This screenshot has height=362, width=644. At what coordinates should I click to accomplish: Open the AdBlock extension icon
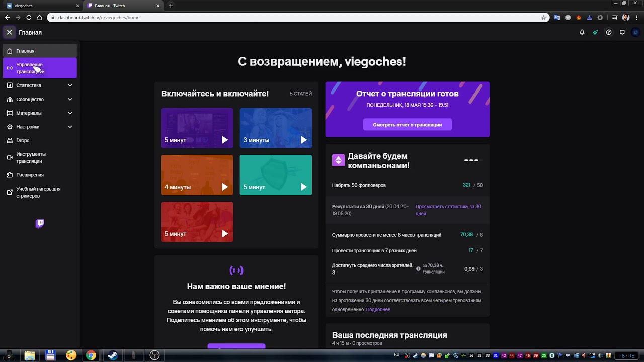coord(568,18)
